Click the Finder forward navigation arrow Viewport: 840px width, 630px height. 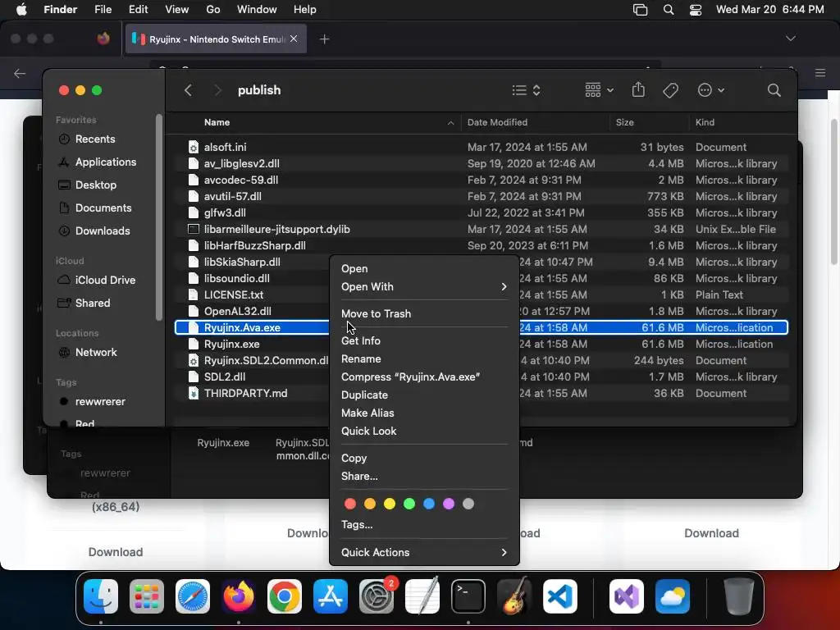(x=217, y=90)
